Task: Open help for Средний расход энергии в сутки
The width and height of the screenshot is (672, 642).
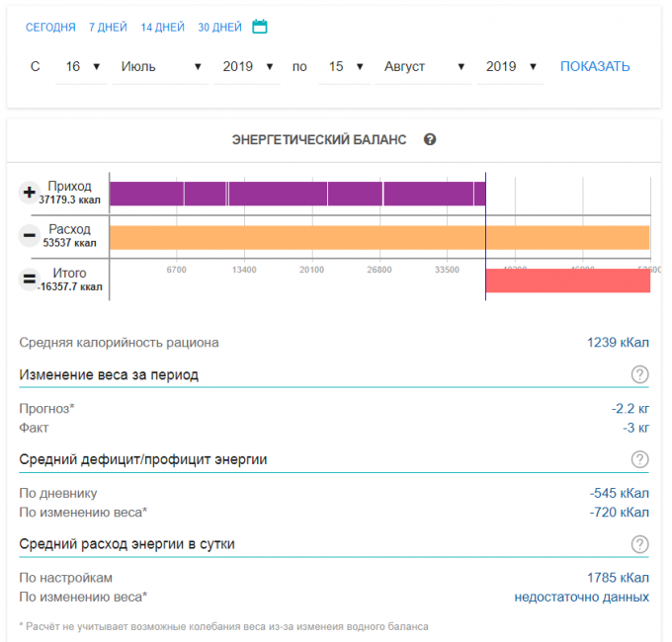Action: pyautogui.click(x=639, y=544)
